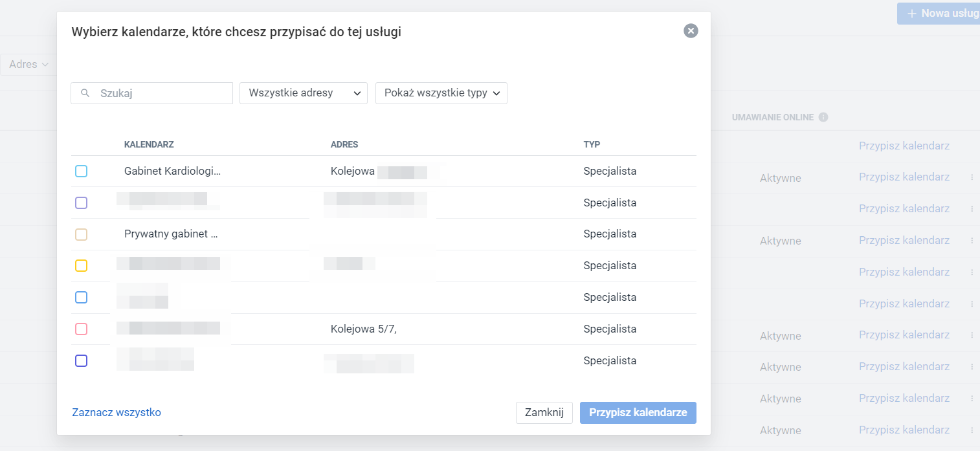Click the info icon next to UMAWIANIE ONLINE
980x451 pixels.
tap(823, 117)
